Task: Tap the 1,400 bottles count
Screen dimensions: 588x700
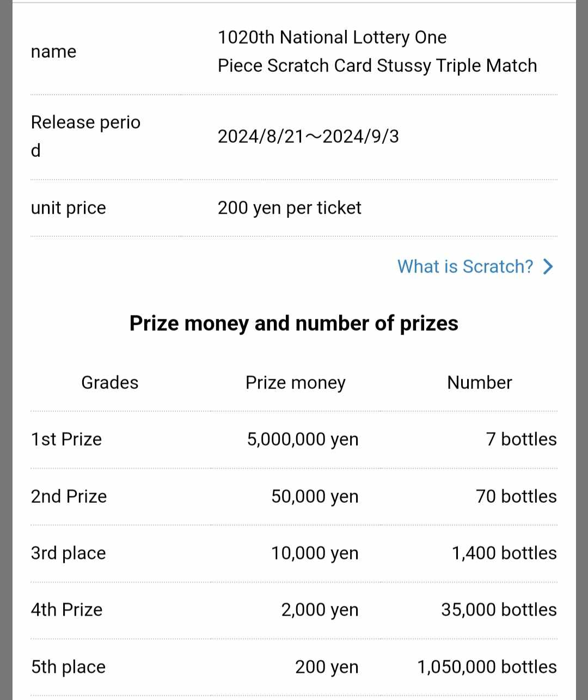Action: [504, 553]
